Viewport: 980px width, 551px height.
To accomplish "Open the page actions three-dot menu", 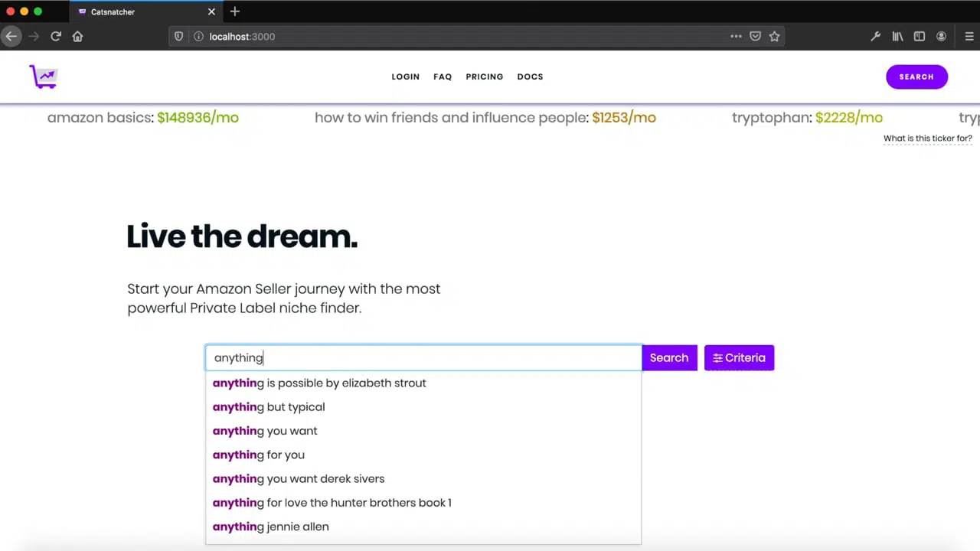I will 736,36.
